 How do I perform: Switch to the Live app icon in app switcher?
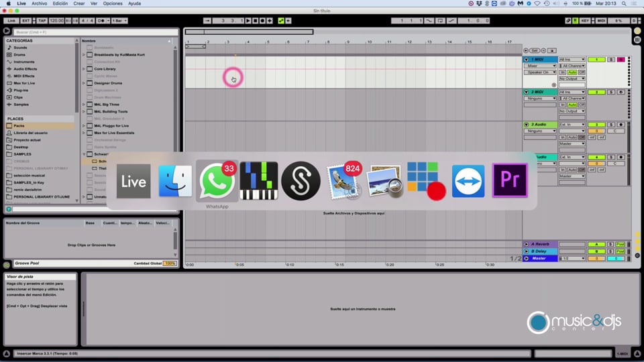[x=133, y=182]
